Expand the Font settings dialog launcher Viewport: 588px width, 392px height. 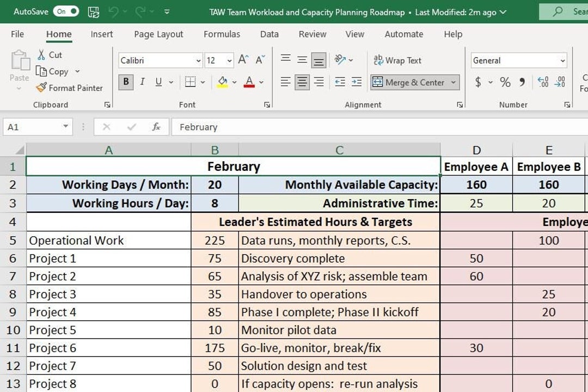[x=266, y=103]
